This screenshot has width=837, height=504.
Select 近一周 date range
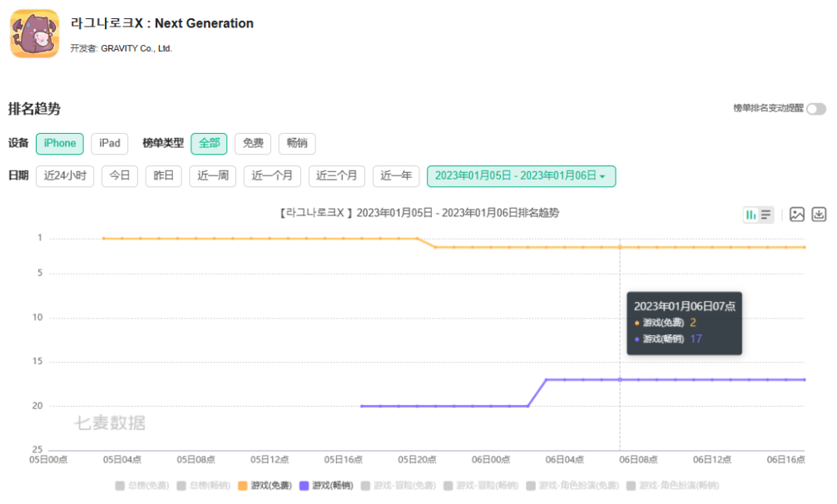coord(212,176)
